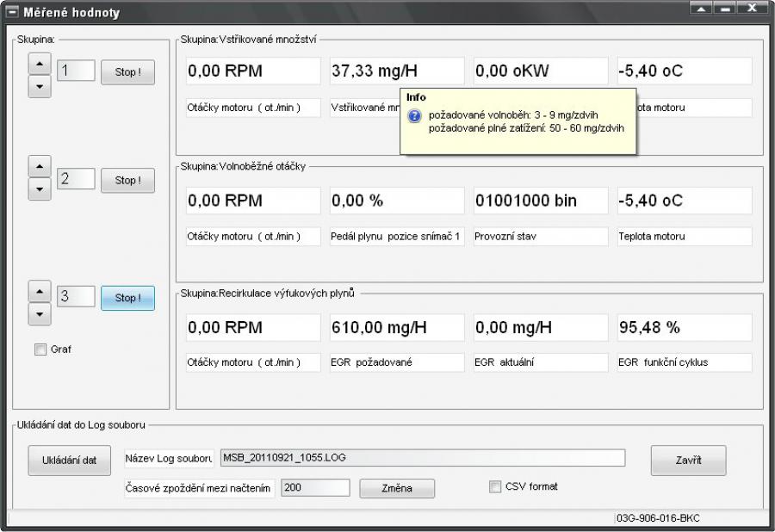Select the 0,00 oKW value
The height and width of the screenshot is (532, 775).
(x=541, y=71)
